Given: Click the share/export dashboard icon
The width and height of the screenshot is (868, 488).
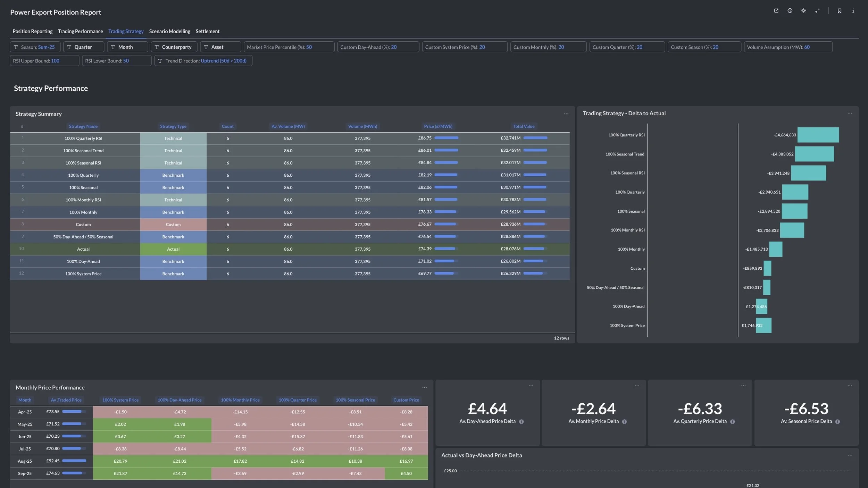Looking at the screenshot, I should tap(776, 11).
